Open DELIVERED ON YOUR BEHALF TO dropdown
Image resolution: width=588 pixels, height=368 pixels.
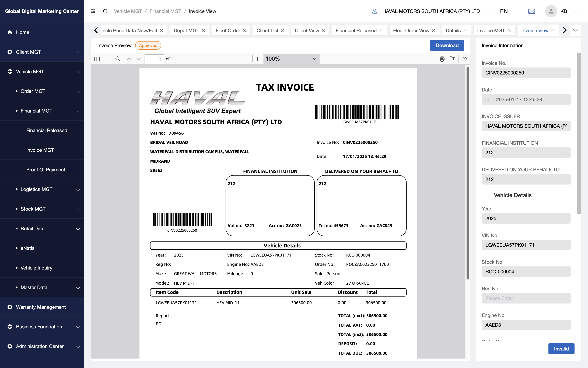coord(526,179)
